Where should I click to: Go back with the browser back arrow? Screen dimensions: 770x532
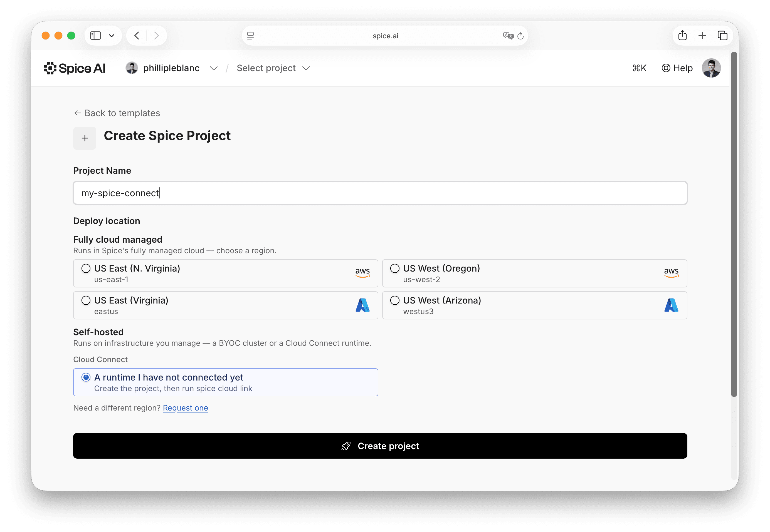click(137, 36)
